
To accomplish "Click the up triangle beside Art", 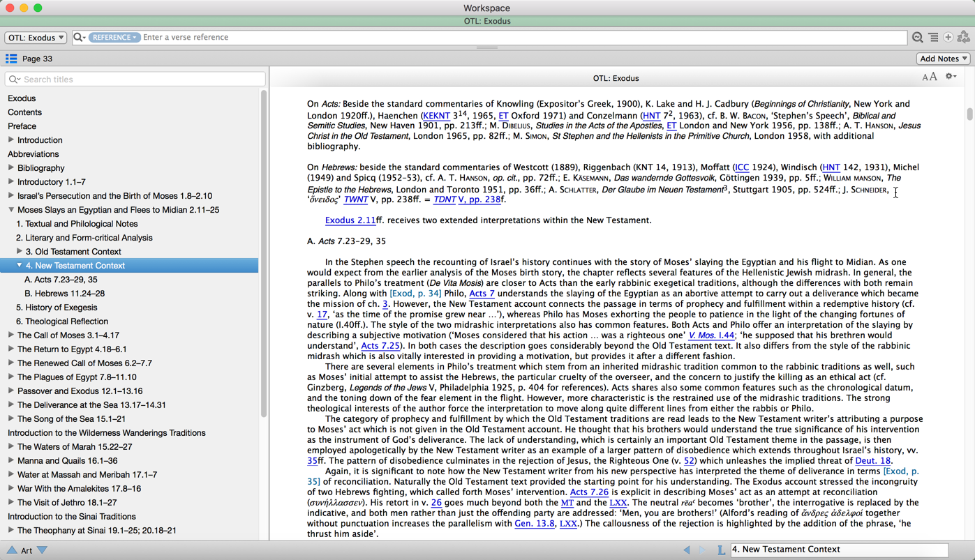I will [12, 550].
